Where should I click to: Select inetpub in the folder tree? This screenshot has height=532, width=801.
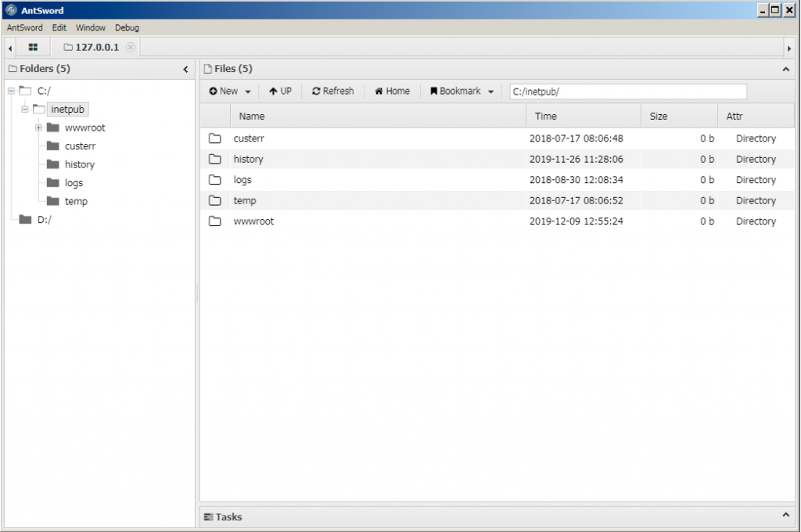[67, 110]
